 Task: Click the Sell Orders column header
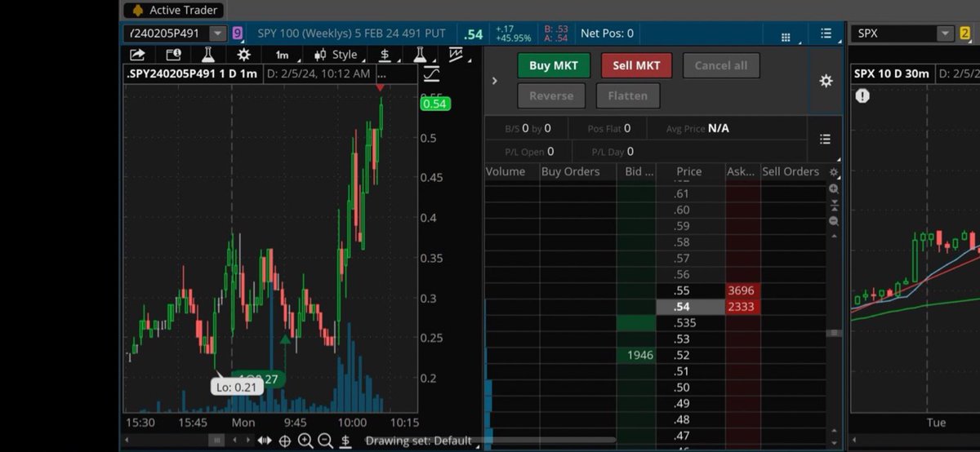point(791,171)
